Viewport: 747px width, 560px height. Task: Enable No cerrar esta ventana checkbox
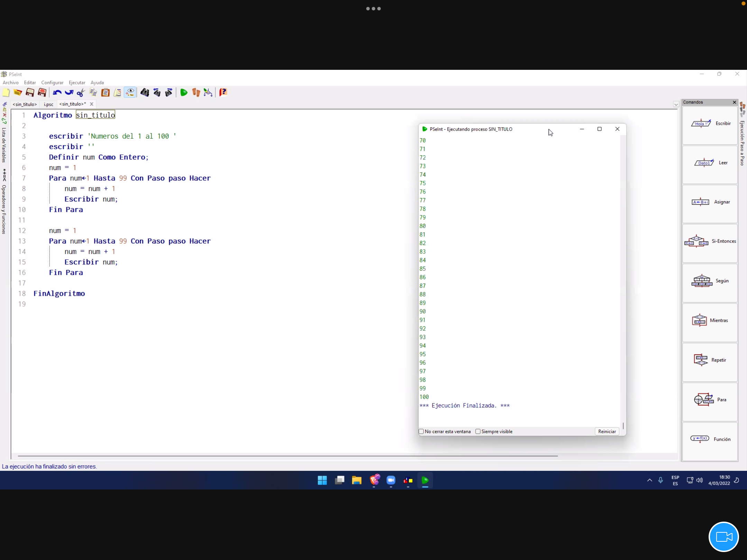pyautogui.click(x=421, y=431)
